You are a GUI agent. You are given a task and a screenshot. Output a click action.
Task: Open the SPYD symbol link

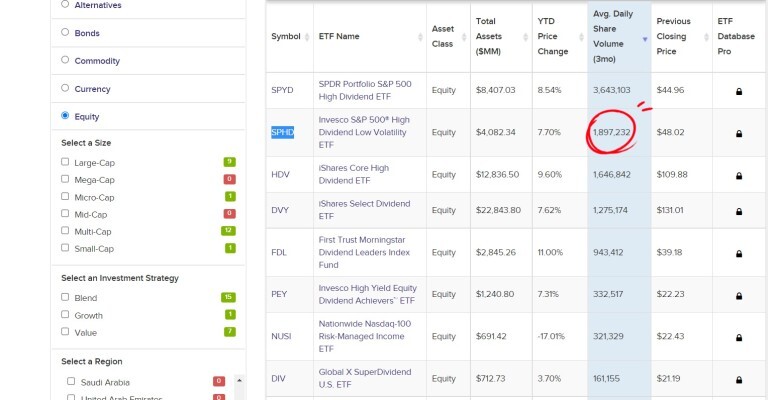(282, 90)
